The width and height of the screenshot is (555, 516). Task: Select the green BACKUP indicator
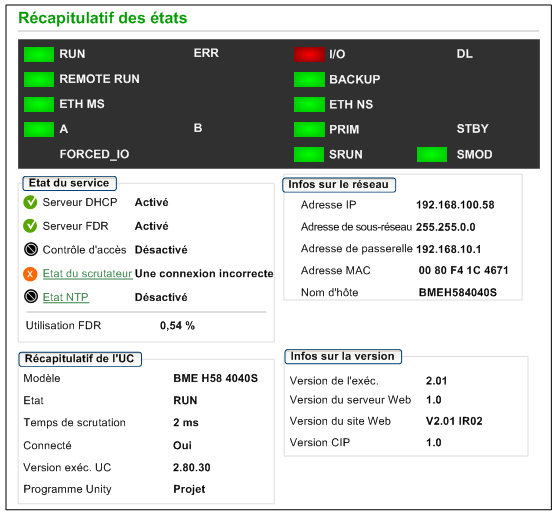pos(309,79)
